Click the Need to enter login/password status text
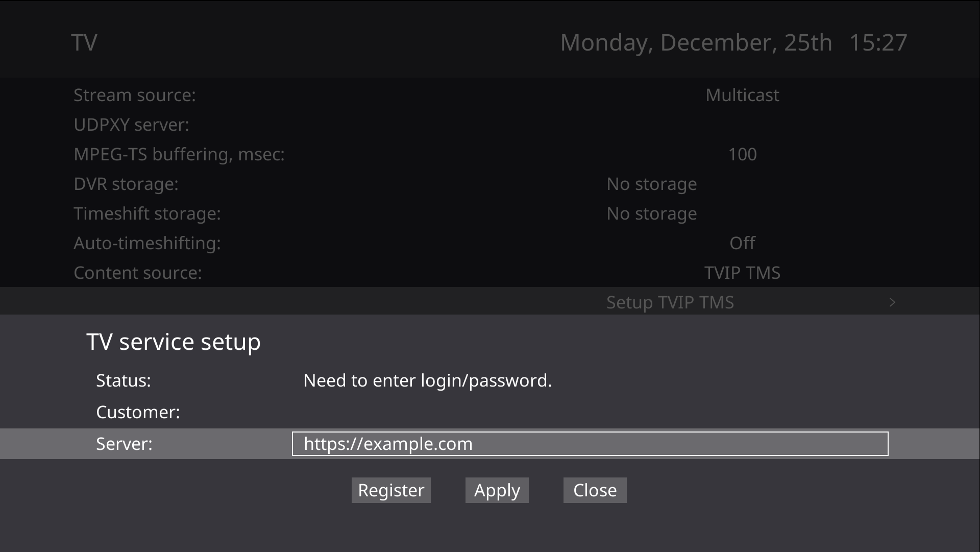This screenshot has width=980, height=552. (x=427, y=380)
